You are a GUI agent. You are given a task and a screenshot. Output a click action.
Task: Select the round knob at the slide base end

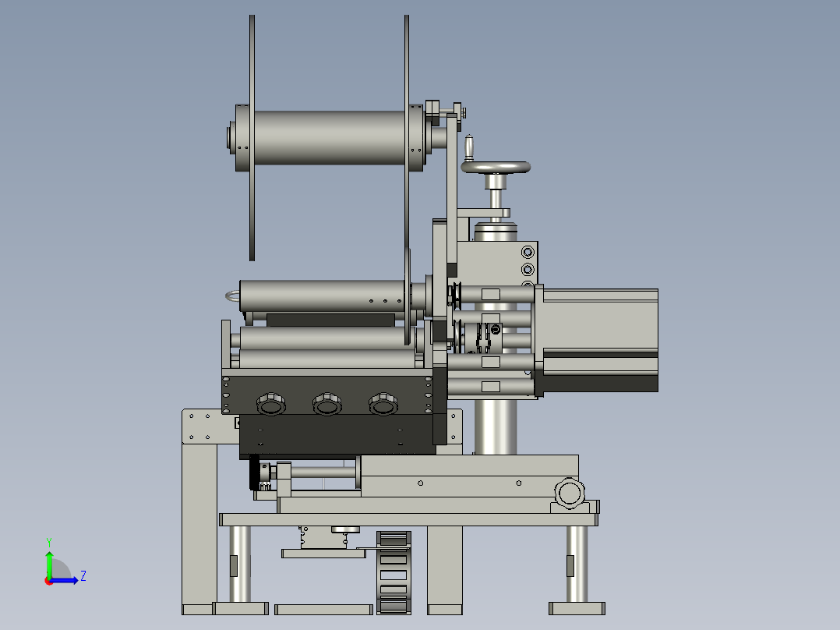tap(570, 492)
